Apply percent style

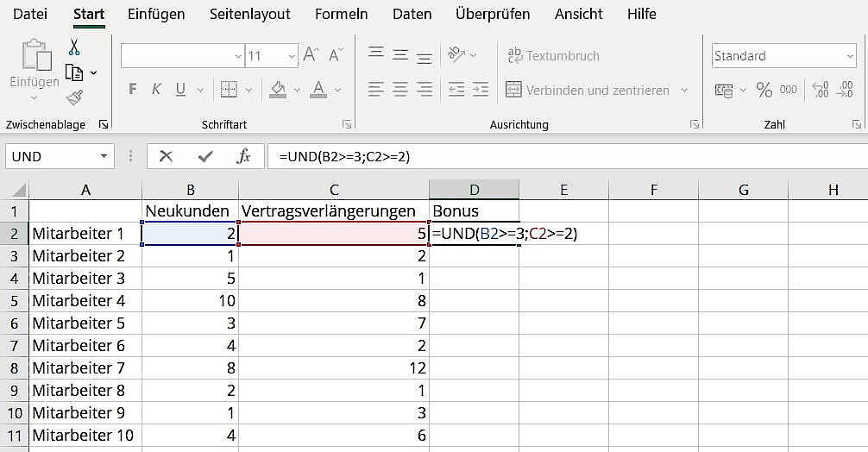[x=764, y=90]
